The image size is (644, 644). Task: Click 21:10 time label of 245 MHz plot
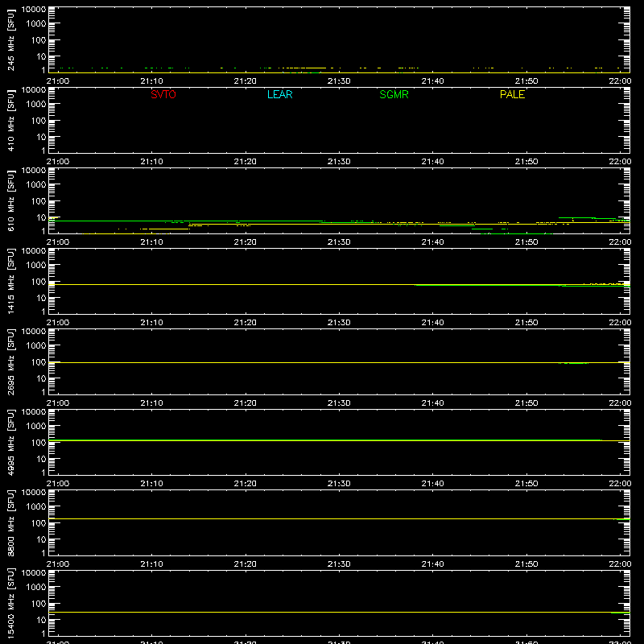coord(151,81)
